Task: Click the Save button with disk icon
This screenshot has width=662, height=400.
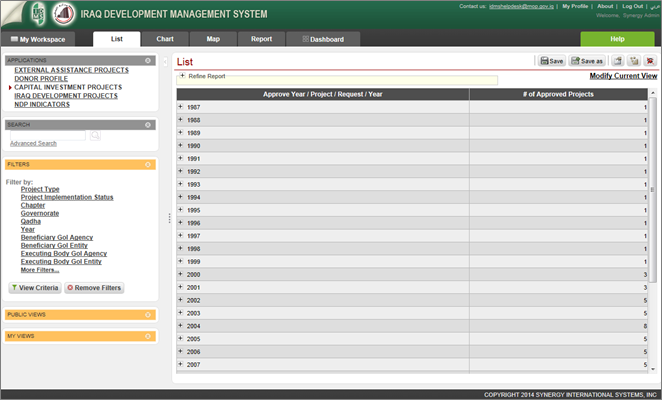Action: coord(551,61)
